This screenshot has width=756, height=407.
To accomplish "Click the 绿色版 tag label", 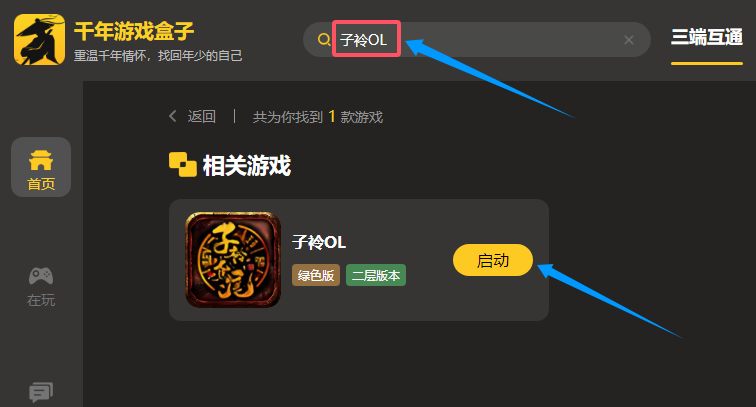I will point(316,275).
